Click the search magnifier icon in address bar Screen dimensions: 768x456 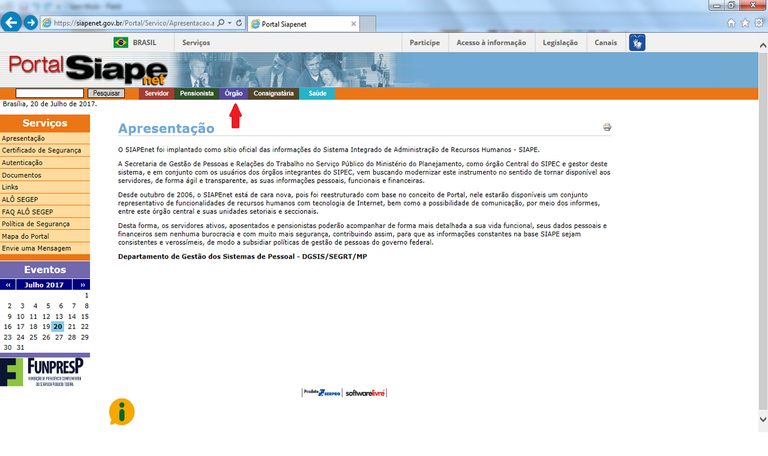pos(221,23)
